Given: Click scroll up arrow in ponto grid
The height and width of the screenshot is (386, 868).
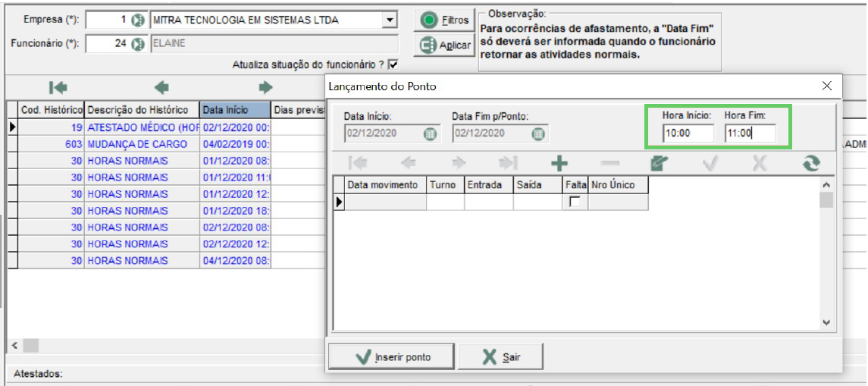Looking at the screenshot, I should 826,184.
